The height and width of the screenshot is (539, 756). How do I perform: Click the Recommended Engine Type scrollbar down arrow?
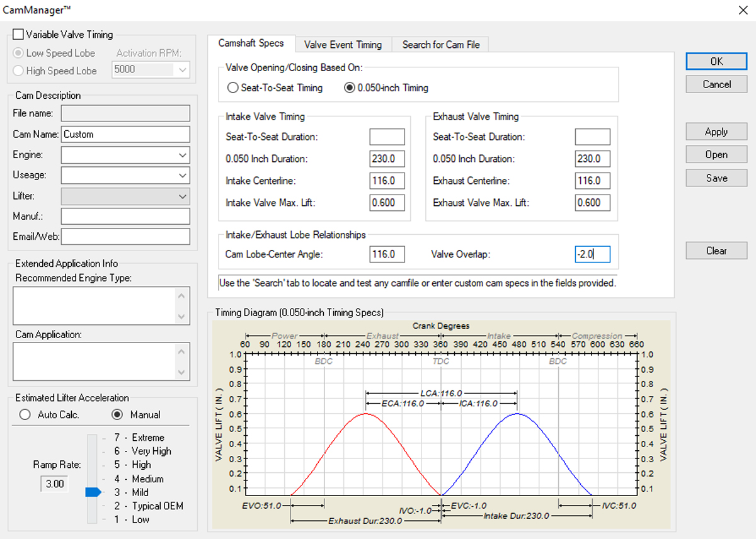(x=182, y=317)
